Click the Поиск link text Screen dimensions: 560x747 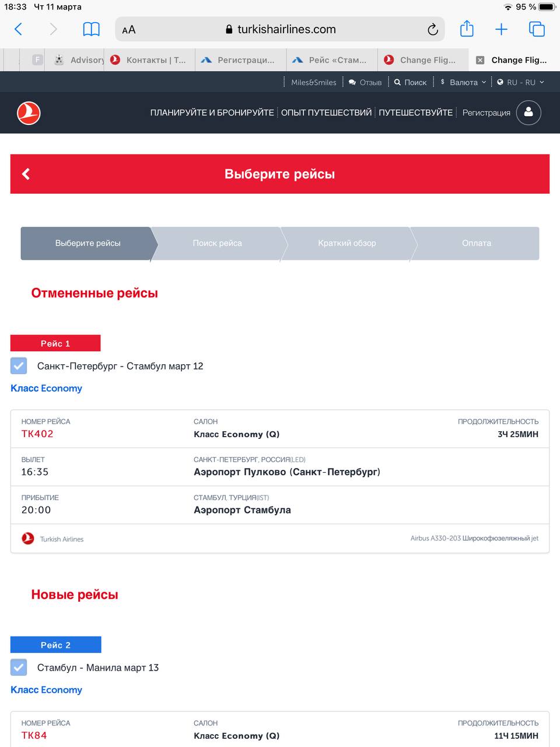click(x=415, y=82)
